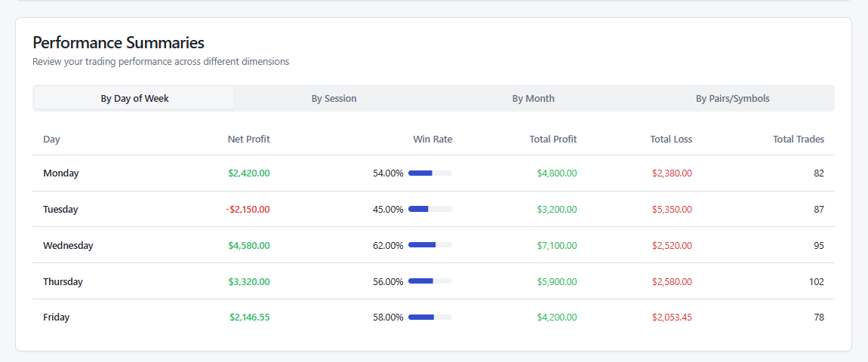Click Thursday's 102 total trades value
This screenshot has width=868, height=362.
(x=816, y=282)
